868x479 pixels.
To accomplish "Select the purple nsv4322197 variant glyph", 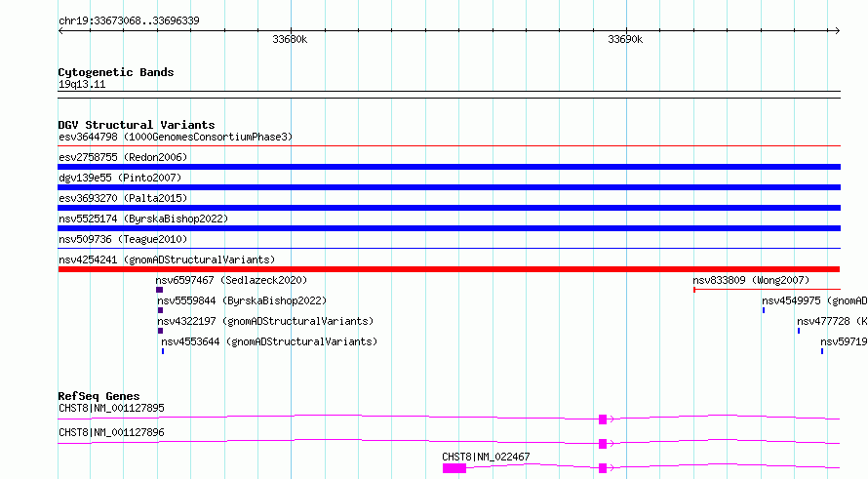I will click(x=161, y=331).
